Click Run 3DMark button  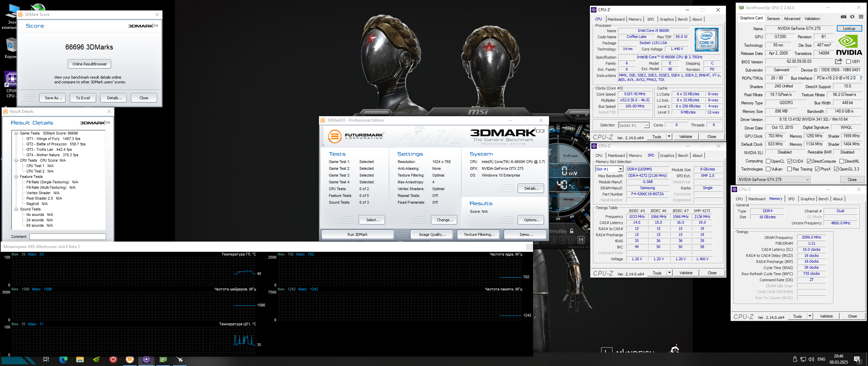point(357,235)
